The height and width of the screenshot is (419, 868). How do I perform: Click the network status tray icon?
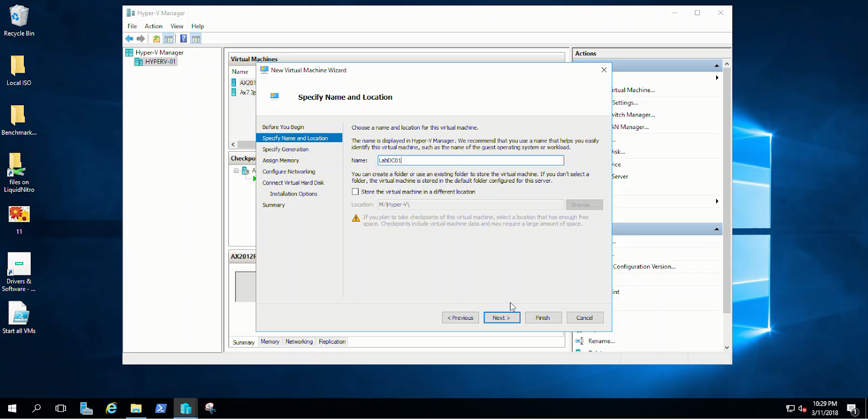pos(790,409)
